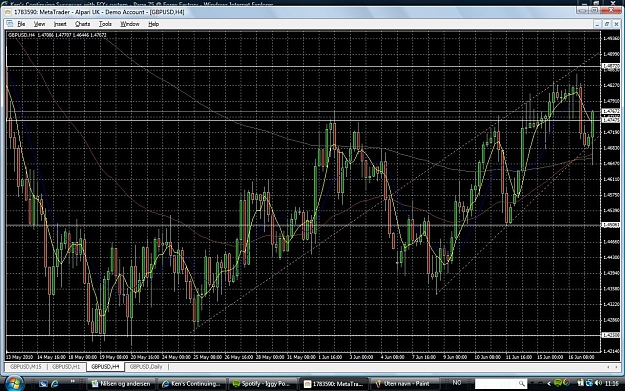The width and height of the screenshot is (625, 391).
Task: Switch to the GBPUSD,Daily chart tab
Action: [x=146, y=367]
